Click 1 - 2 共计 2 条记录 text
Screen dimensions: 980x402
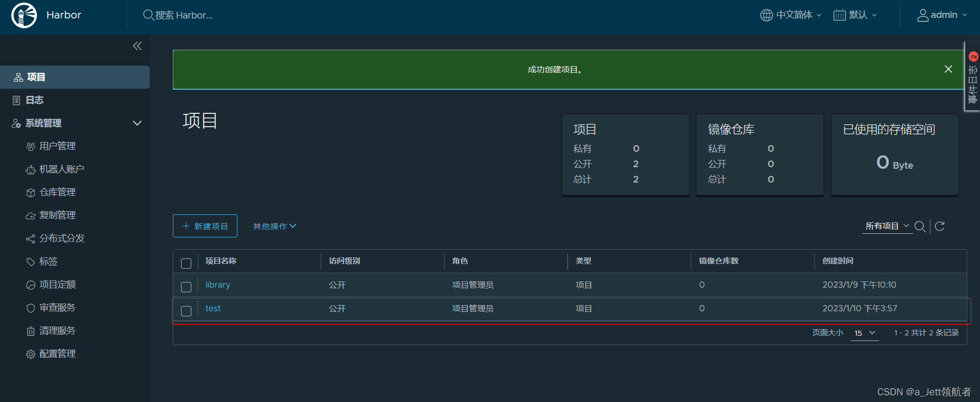(x=926, y=333)
